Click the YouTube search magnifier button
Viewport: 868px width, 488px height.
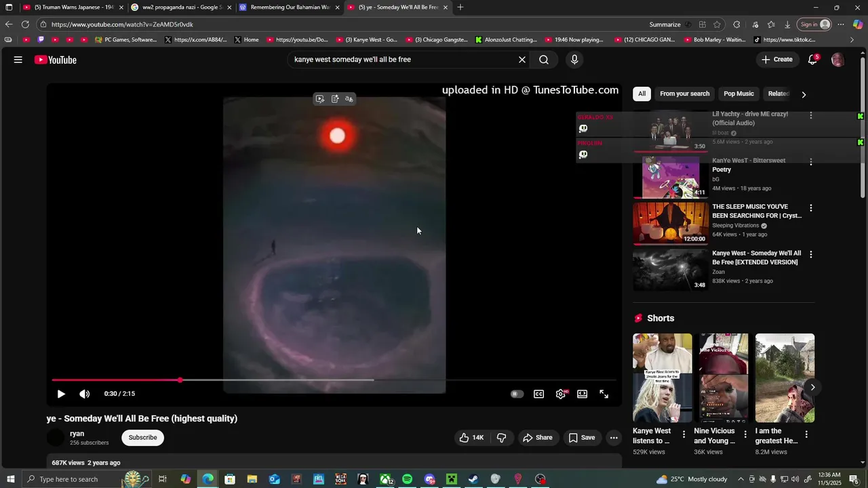coord(544,60)
